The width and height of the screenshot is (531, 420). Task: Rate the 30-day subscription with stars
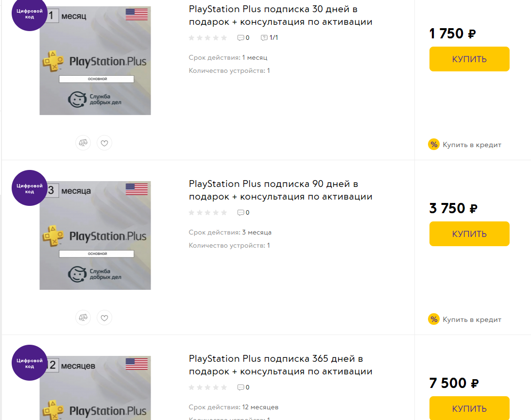pos(208,37)
